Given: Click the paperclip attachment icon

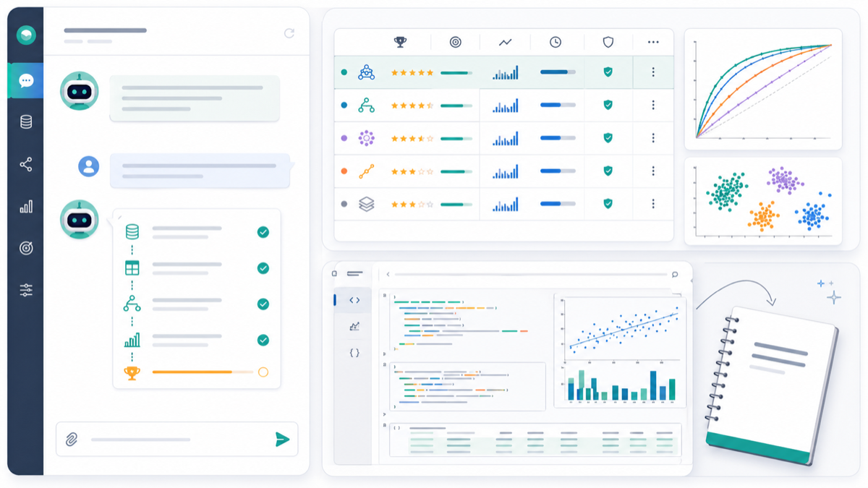Looking at the screenshot, I should pos(72,439).
